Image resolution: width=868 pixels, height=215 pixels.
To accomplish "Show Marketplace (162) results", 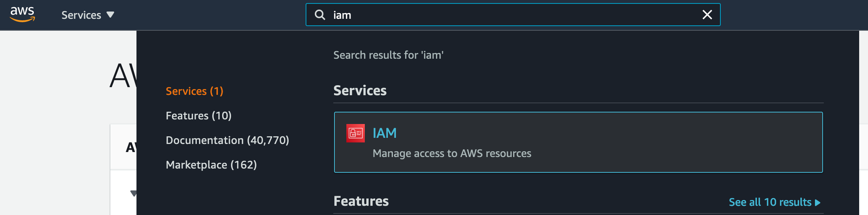I will (x=211, y=165).
